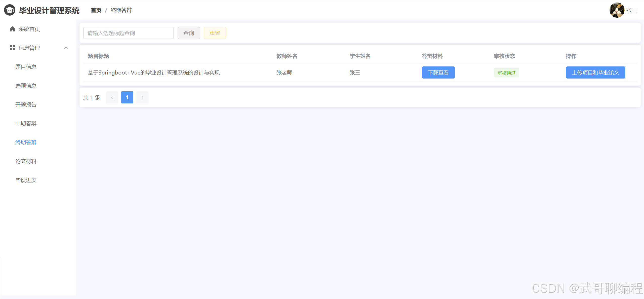Click 上传项目和毕业论文 button
This screenshot has width=644, height=299.
(595, 72)
